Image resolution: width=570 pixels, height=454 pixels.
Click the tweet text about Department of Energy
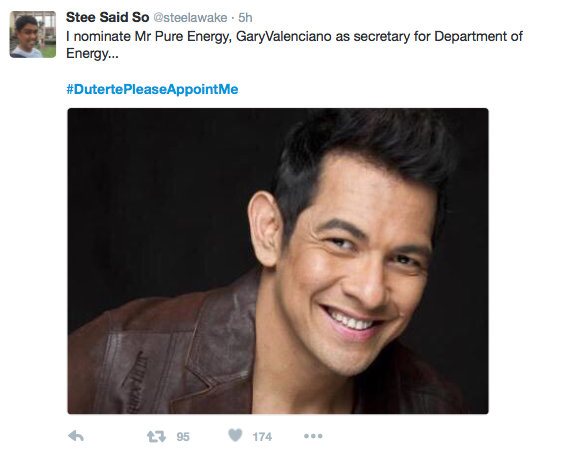point(294,45)
